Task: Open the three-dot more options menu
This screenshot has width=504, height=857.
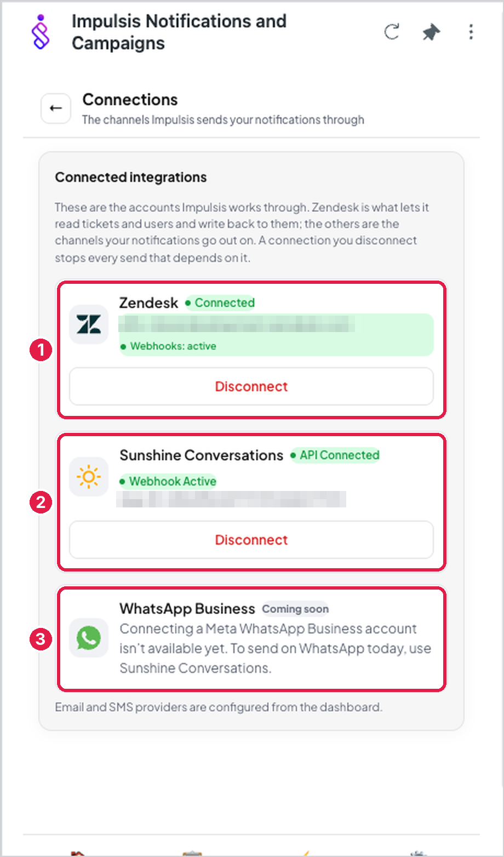Action: coord(471,32)
